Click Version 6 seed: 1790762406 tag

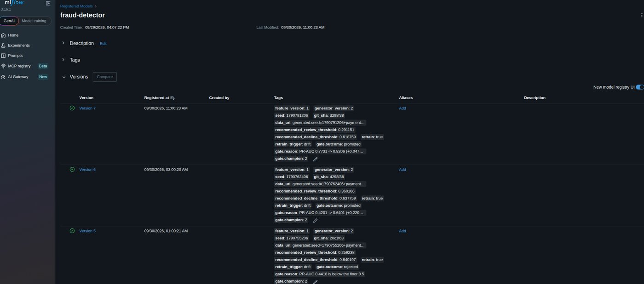click(292, 177)
